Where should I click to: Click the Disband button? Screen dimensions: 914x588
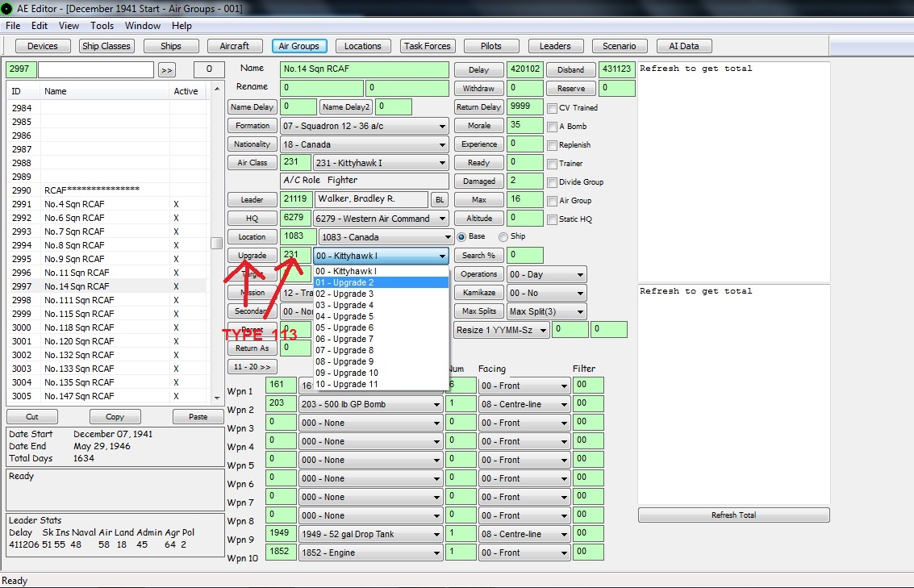570,70
